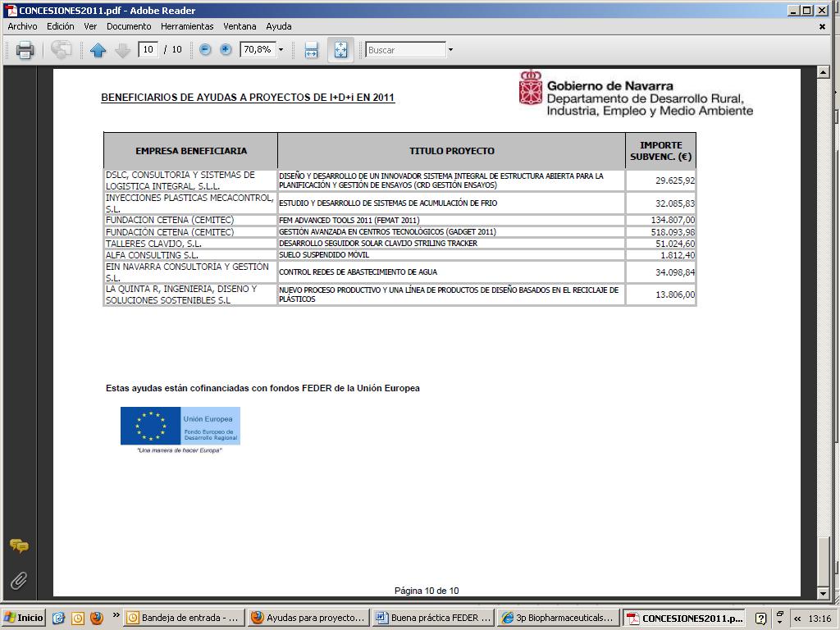Image resolution: width=840 pixels, height=630 pixels.
Task: Click IMPORTE SUBVENC. column header
Action: (661, 151)
